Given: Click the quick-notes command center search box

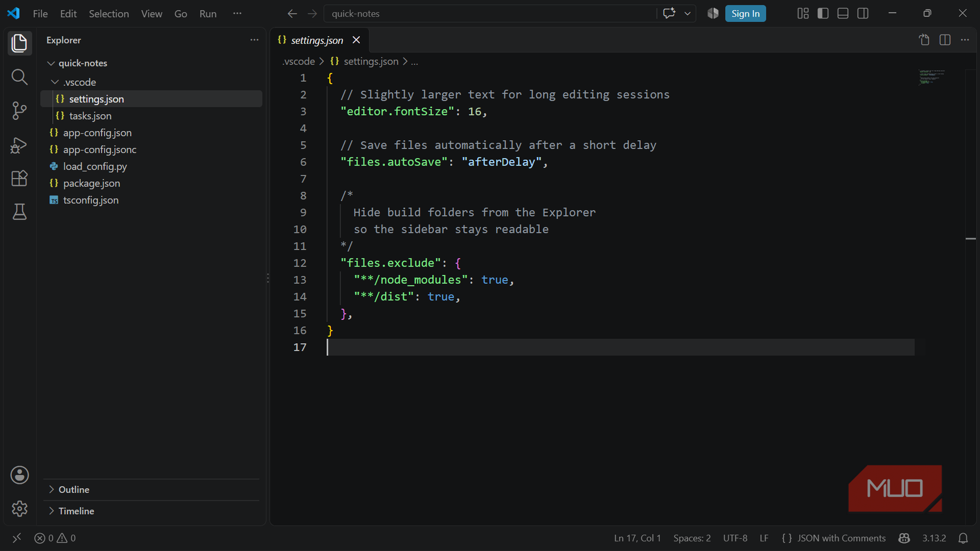Looking at the screenshot, I should click(491, 14).
